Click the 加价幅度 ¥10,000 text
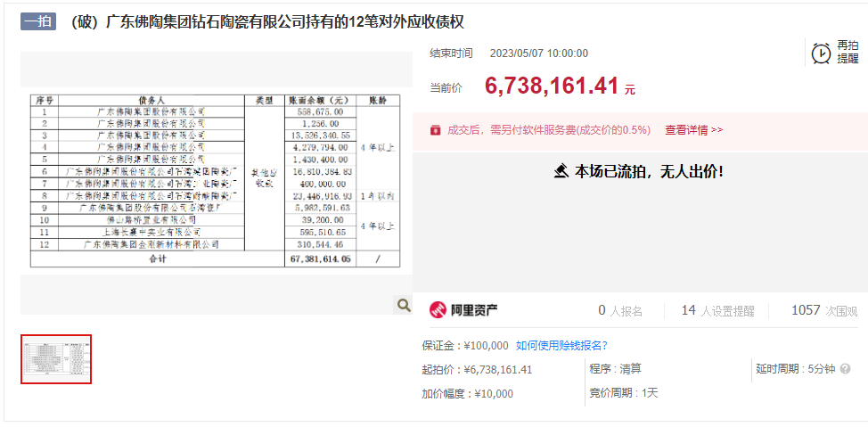 coord(467,394)
